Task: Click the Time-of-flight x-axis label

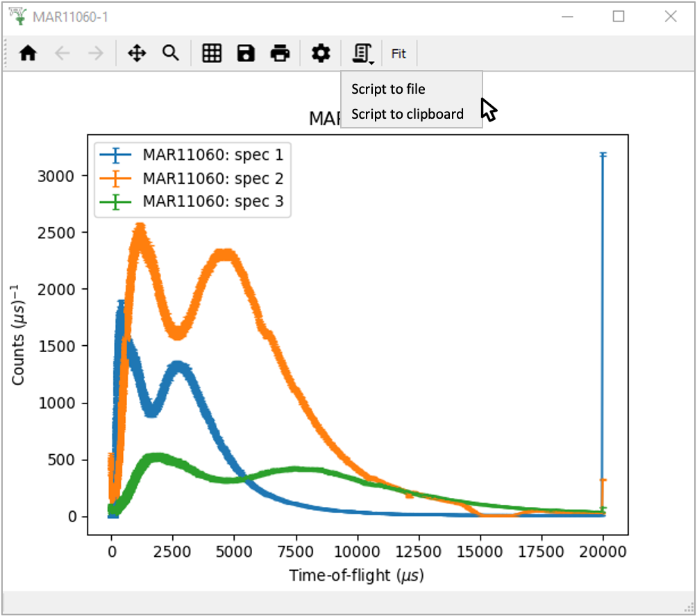Action: (x=357, y=576)
